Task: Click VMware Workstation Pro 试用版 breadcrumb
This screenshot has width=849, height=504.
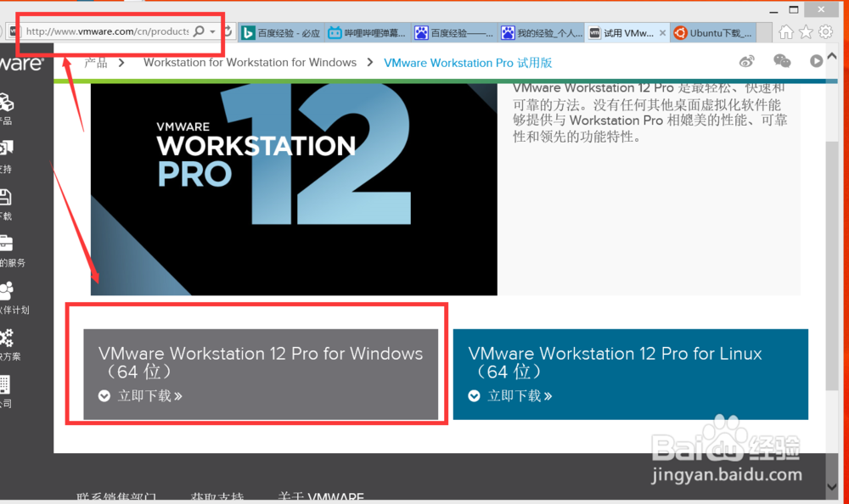Action: click(x=468, y=63)
